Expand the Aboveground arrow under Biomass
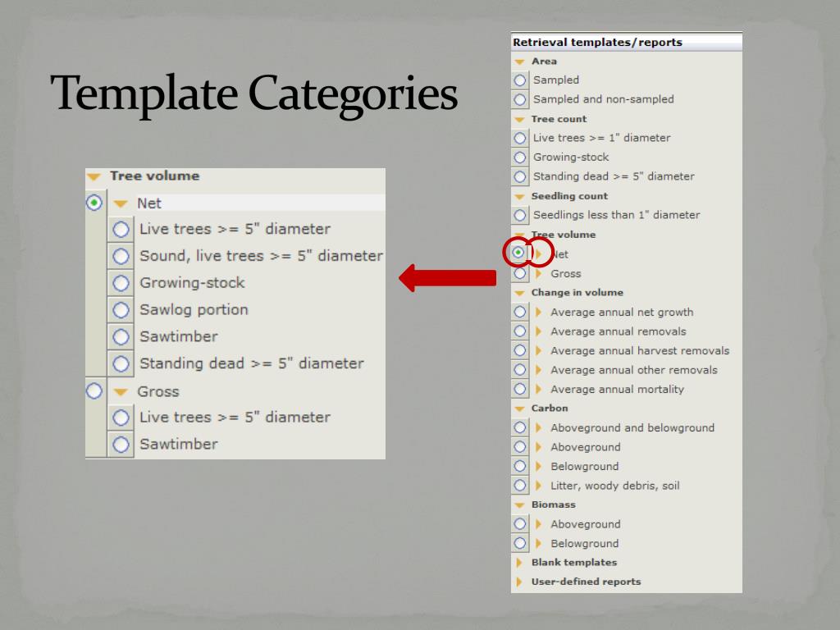This screenshot has width=840, height=630. click(x=539, y=524)
